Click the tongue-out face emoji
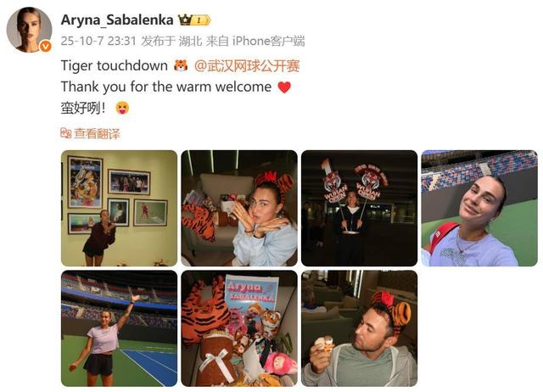The width and height of the screenshot is (543, 392). 122,108
